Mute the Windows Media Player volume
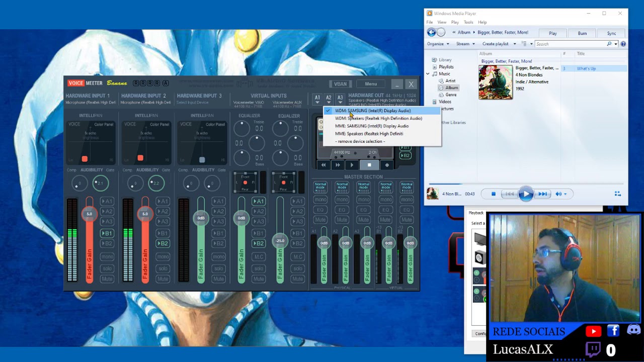 (x=558, y=194)
